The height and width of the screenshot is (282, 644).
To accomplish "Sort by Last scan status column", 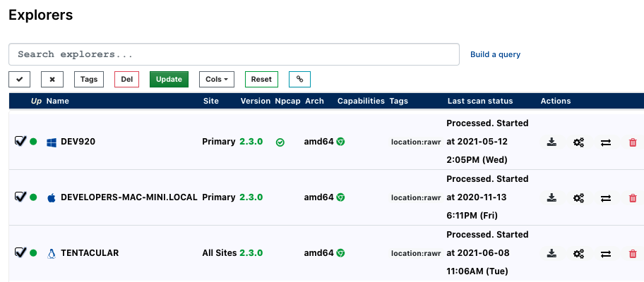I will coord(479,101).
